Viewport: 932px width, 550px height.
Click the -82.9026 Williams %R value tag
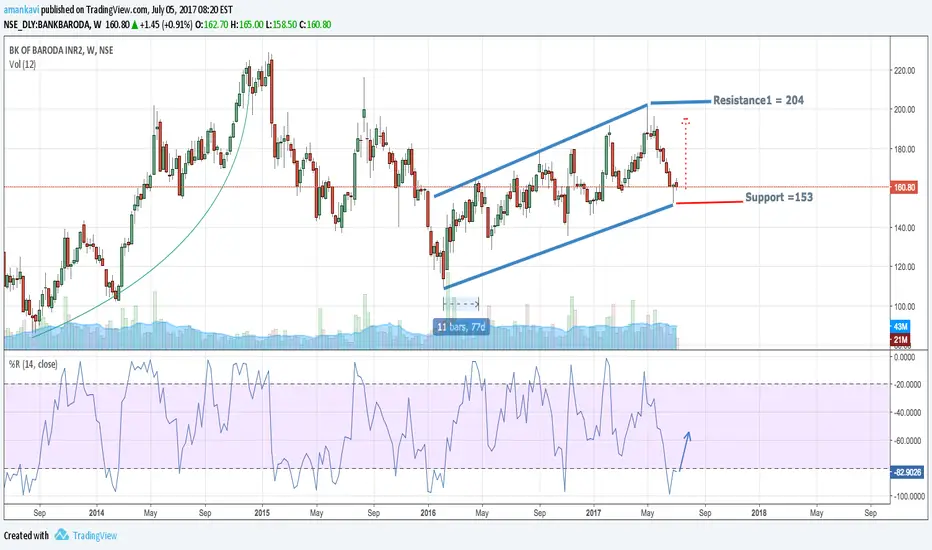pos(906,472)
